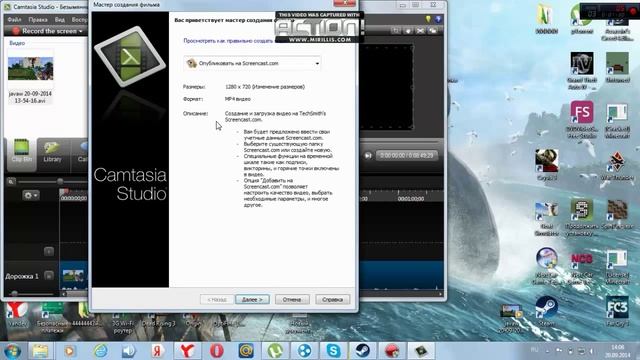Open the Windows Start menu
Viewport: 640px width, 360px height.
[x=12, y=351]
